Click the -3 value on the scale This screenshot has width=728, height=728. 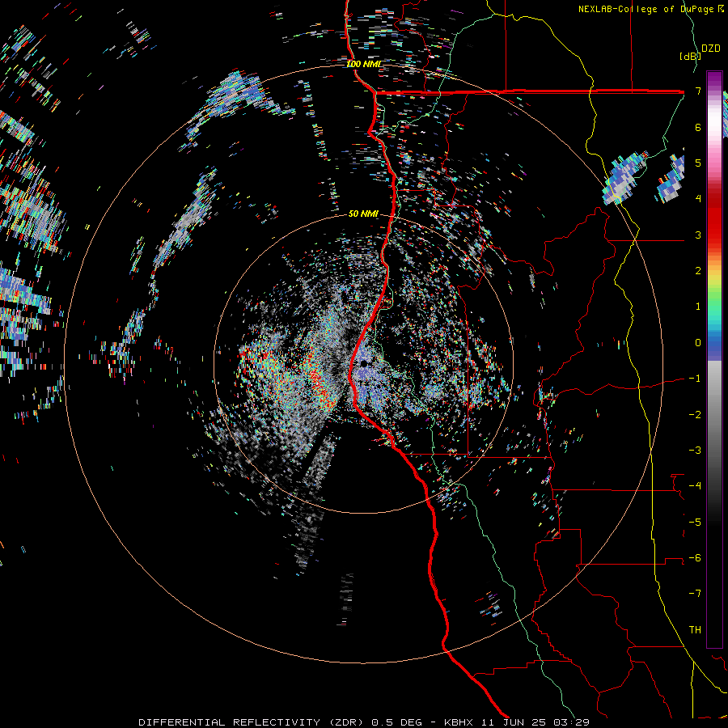click(x=695, y=451)
